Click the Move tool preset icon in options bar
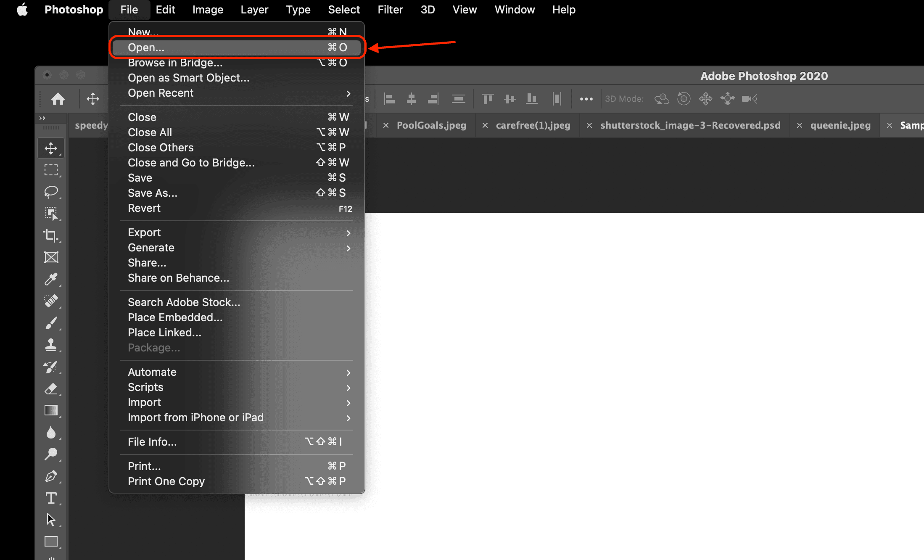The image size is (924, 560). click(x=93, y=99)
